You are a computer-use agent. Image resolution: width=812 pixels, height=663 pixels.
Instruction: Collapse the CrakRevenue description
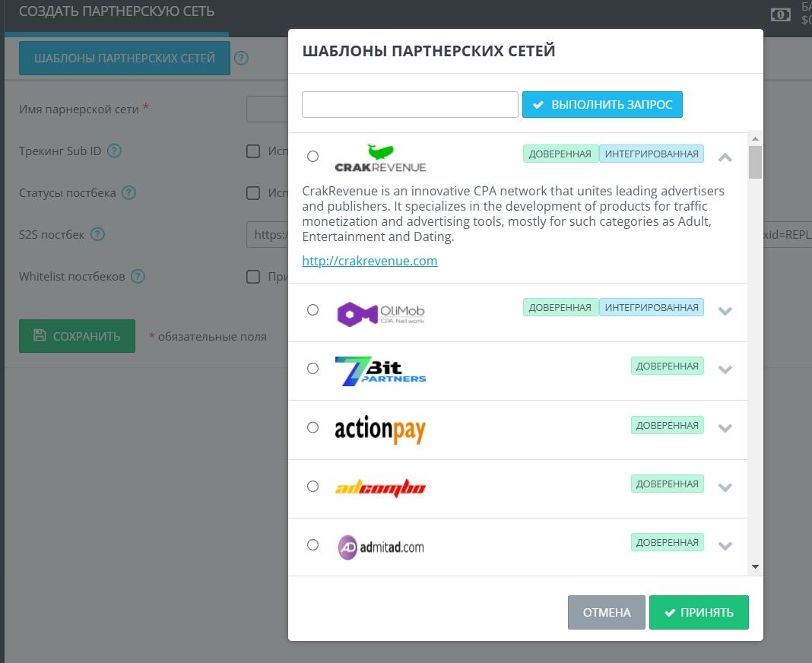(725, 157)
